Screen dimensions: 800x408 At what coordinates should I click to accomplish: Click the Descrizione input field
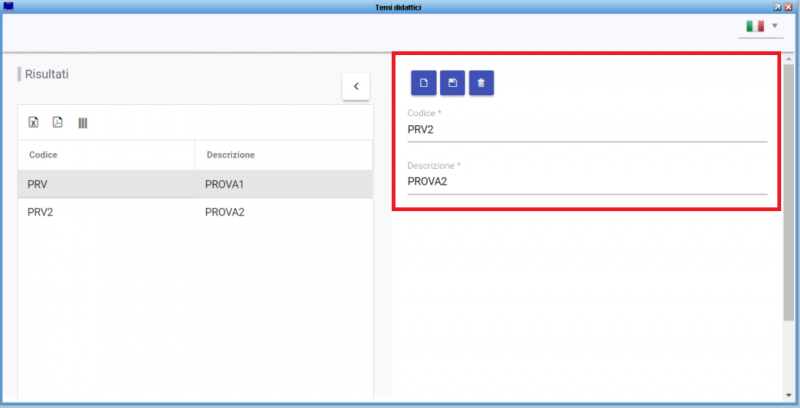587,182
